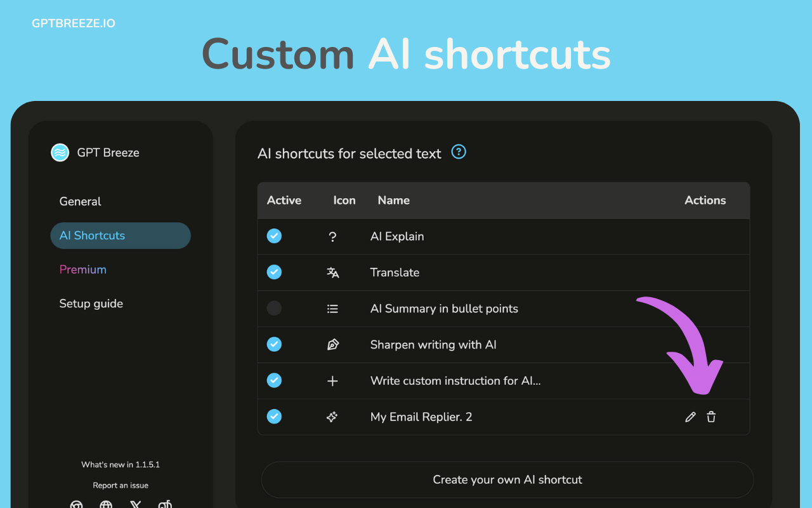This screenshot has height=508, width=812.
Task: Click Create your own AI shortcut
Action: (x=507, y=479)
